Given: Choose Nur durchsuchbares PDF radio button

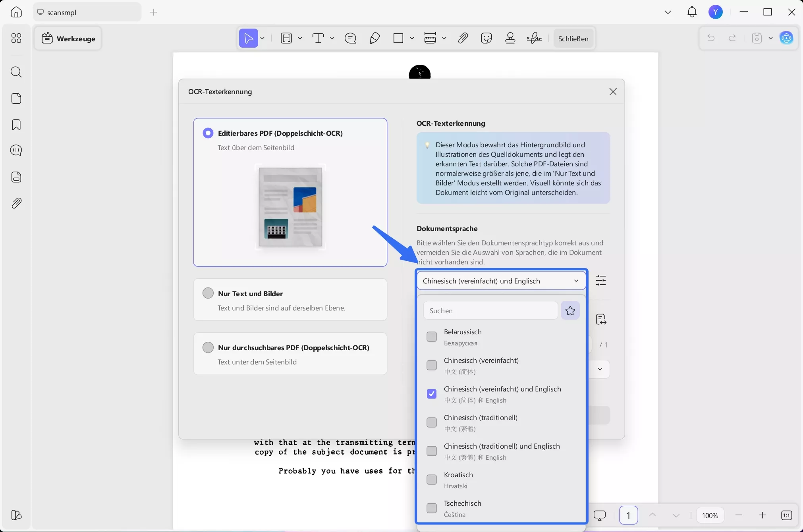Looking at the screenshot, I should (208, 347).
